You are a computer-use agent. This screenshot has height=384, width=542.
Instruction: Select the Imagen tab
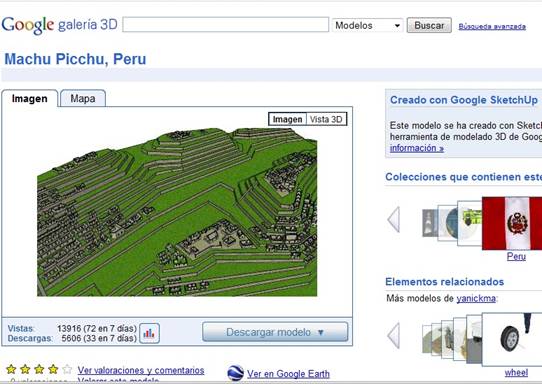point(30,99)
